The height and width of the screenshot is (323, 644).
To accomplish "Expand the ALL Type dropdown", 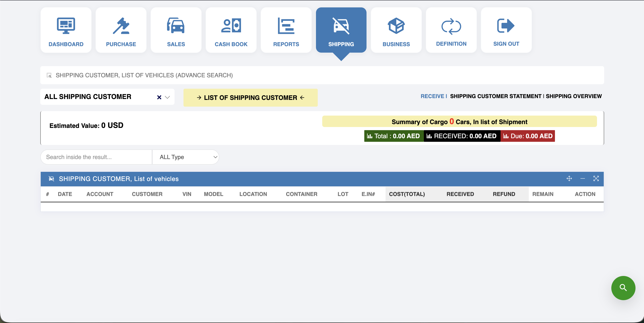I will [x=186, y=157].
